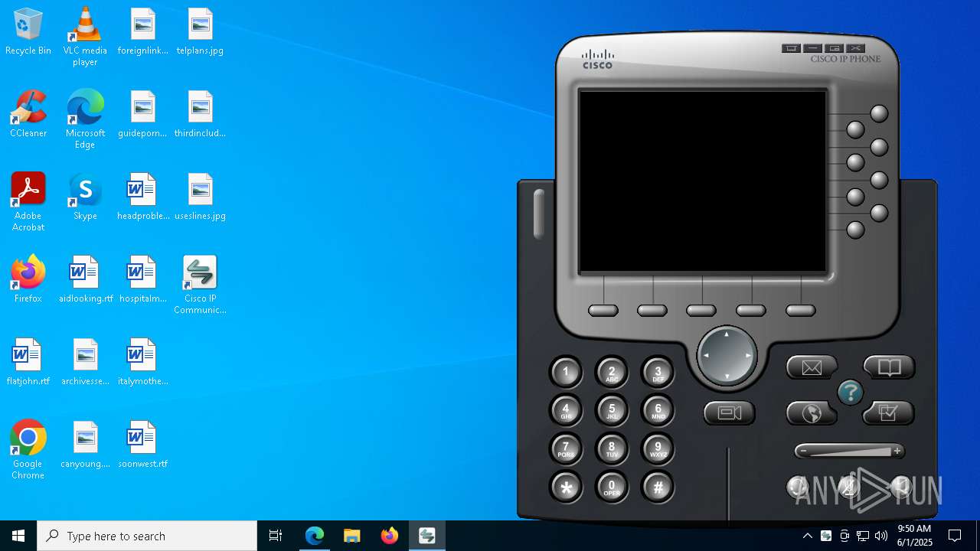Toggle the mute microphone button on phone
The image size is (980, 551).
848,485
